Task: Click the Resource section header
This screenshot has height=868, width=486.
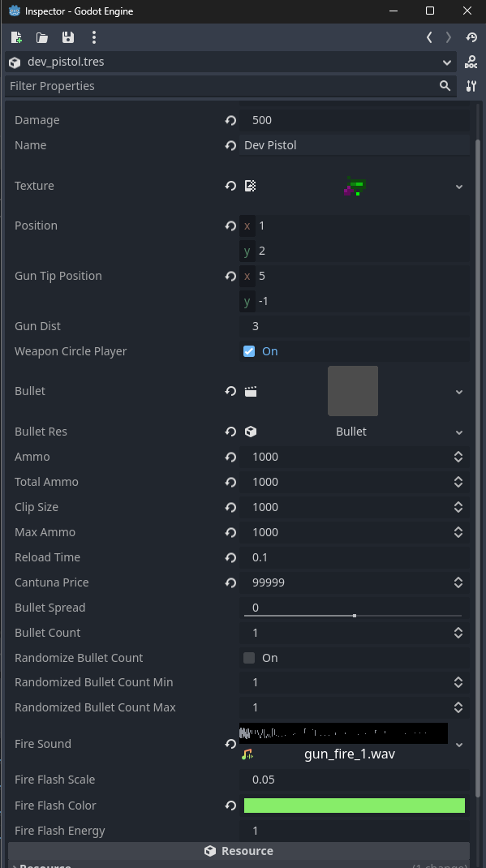Action: [239, 851]
